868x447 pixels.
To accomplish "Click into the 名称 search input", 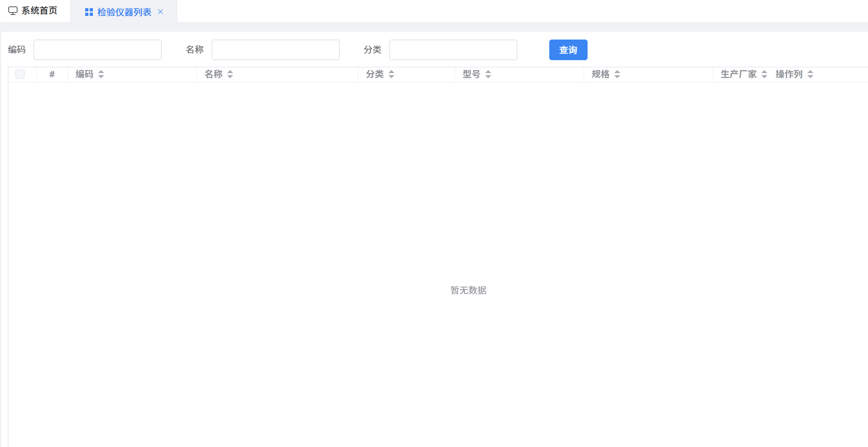I will tap(275, 50).
